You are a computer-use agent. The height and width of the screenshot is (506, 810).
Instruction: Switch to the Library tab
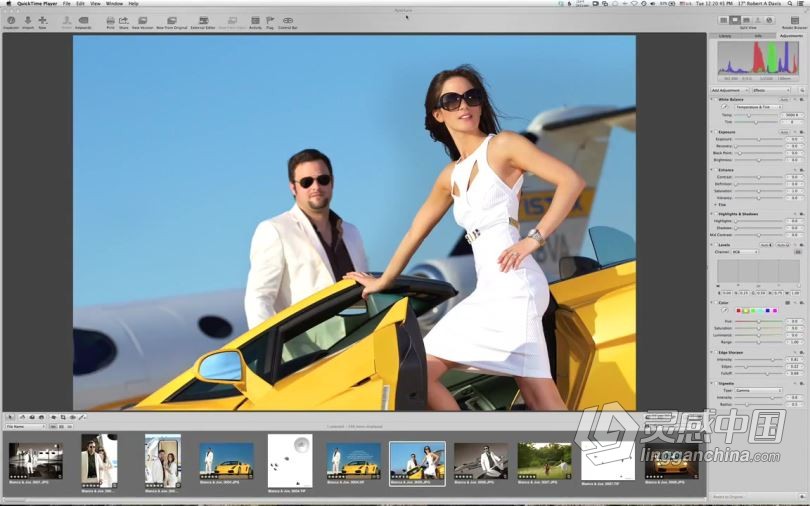point(725,36)
